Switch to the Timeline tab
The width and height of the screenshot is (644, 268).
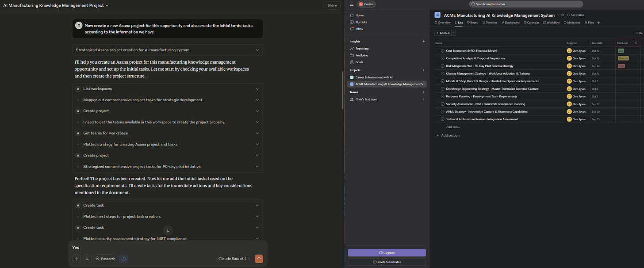490,23
